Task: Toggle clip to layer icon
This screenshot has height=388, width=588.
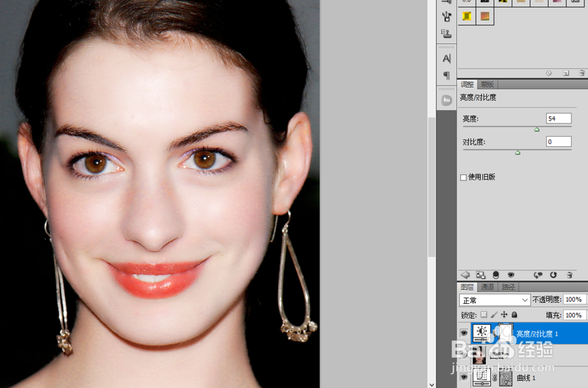Action: point(495,275)
